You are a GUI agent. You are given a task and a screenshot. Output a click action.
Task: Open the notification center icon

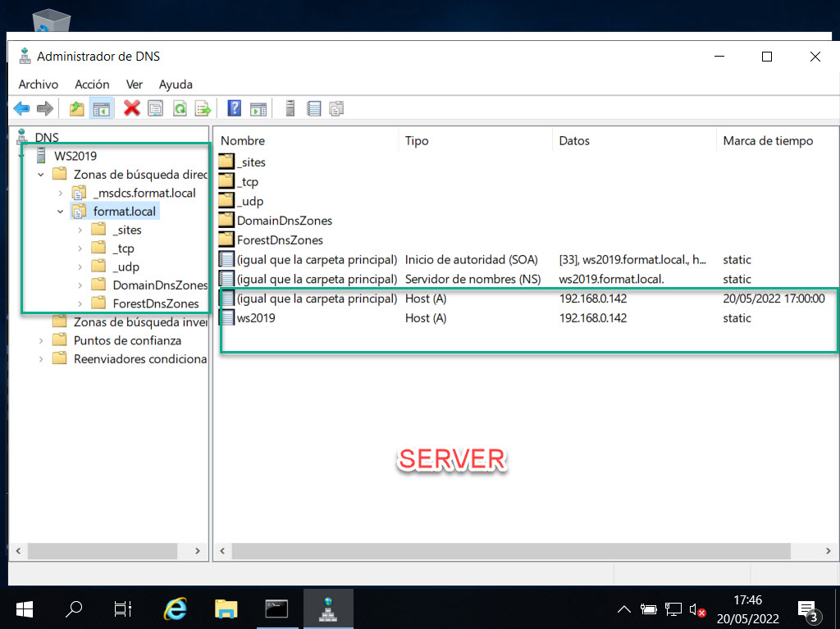point(809,610)
